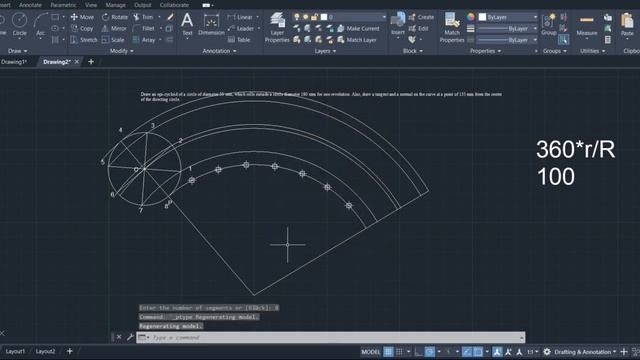Viewport: 640px width, 360px height.
Task: Open the Drafting & Annotation workspace dropdown
Action: click(x=585, y=352)
